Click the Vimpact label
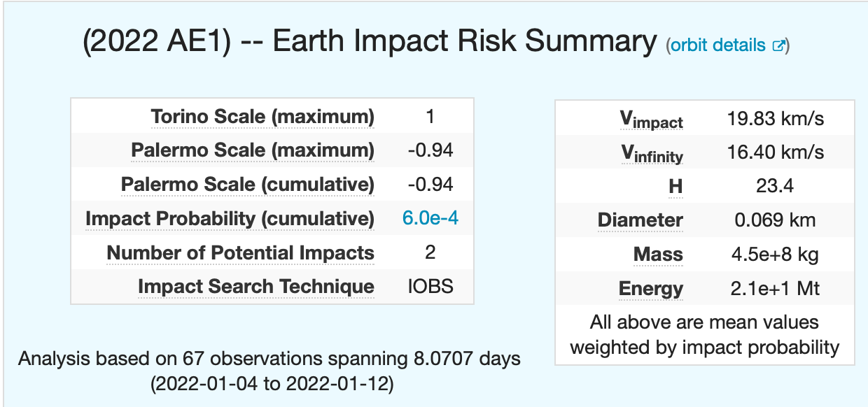Screen dimensions: 868x407 [652, 120]
